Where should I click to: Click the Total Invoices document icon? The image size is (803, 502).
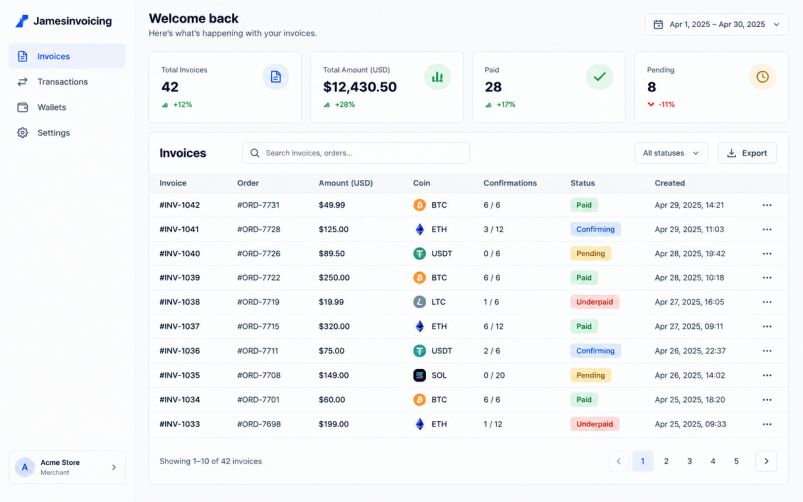coord(276,77)
